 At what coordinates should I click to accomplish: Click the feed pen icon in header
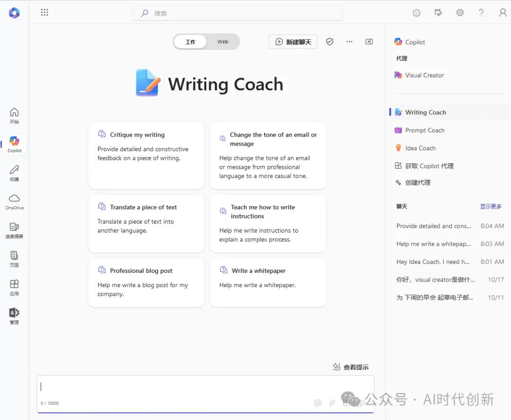click(438, 13)
